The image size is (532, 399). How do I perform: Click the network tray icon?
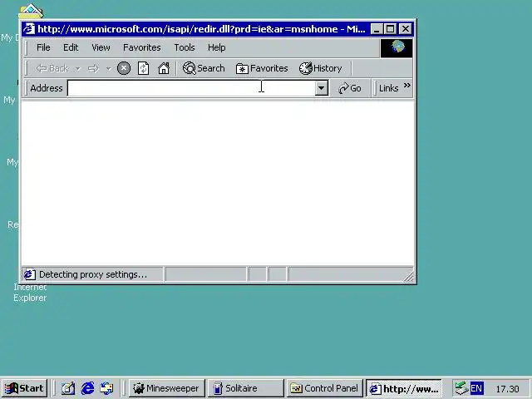[462, 388]
